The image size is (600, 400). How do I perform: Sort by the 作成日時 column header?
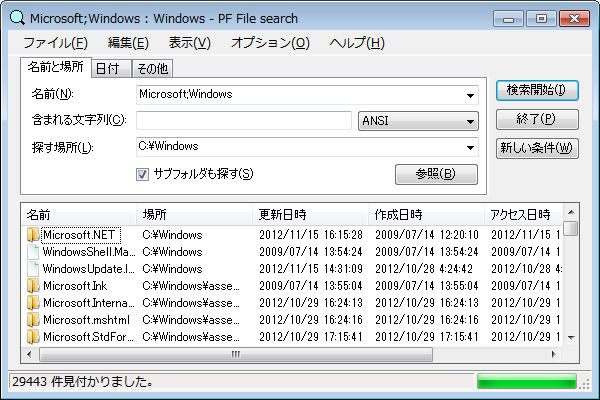tap(426, 214)
